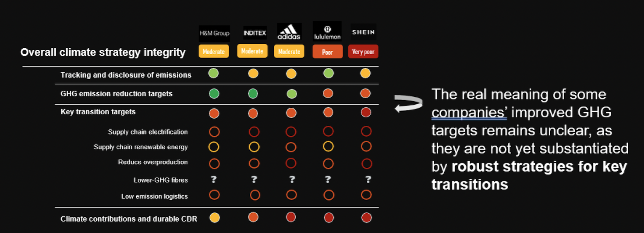This screenshot has width=644, height=233.
Task: Click the underlined word companies'
Action: (x=469, y=113)
